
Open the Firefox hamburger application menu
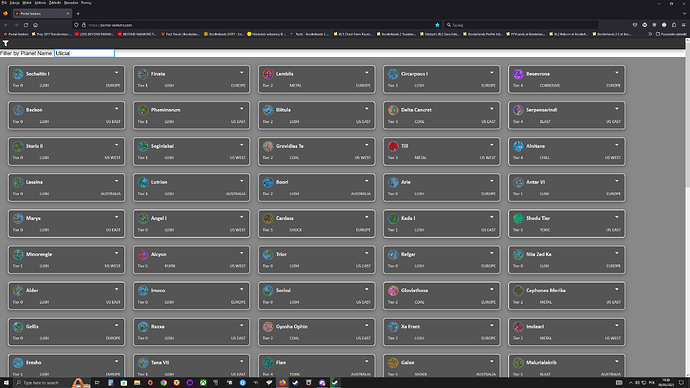683,25
